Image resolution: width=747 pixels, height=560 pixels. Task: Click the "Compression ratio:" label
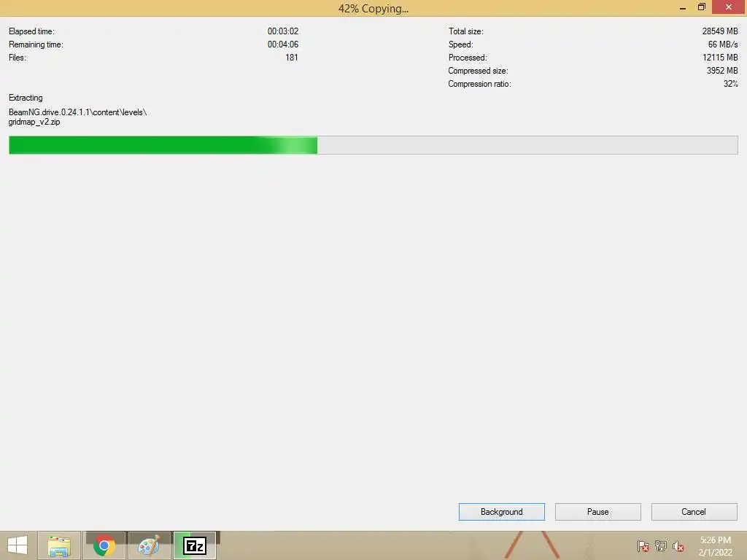coord(479,84)
